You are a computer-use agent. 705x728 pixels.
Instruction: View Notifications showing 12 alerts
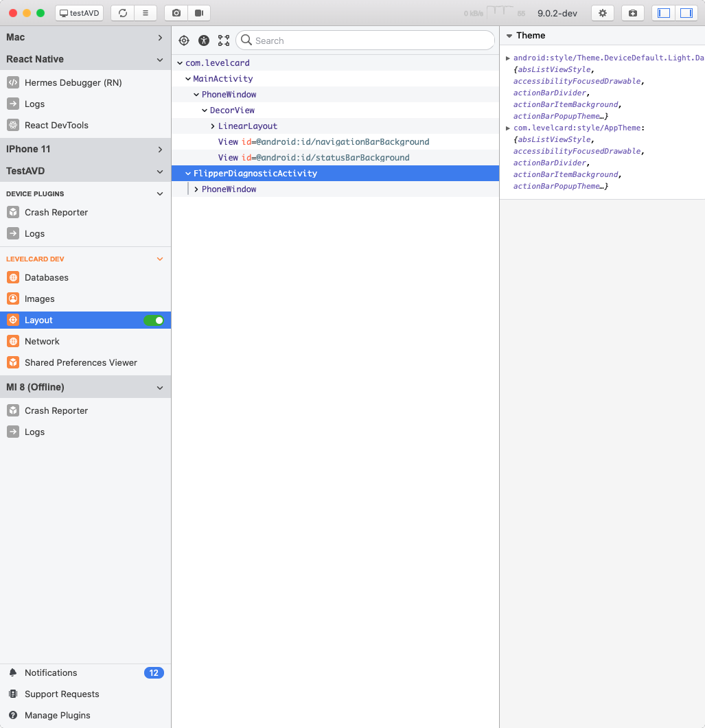point(51,672)
